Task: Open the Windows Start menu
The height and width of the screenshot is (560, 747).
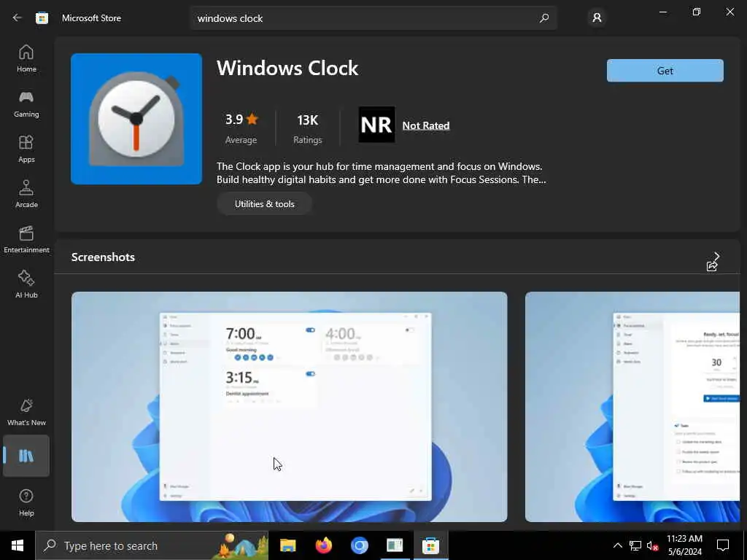Action: click(x=18, y=545)
